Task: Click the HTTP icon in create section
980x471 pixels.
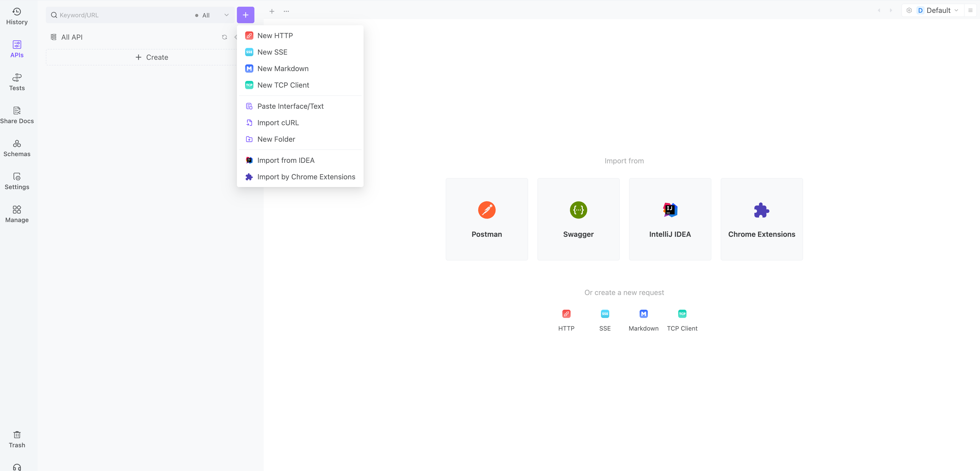Action: pos(566,314)
